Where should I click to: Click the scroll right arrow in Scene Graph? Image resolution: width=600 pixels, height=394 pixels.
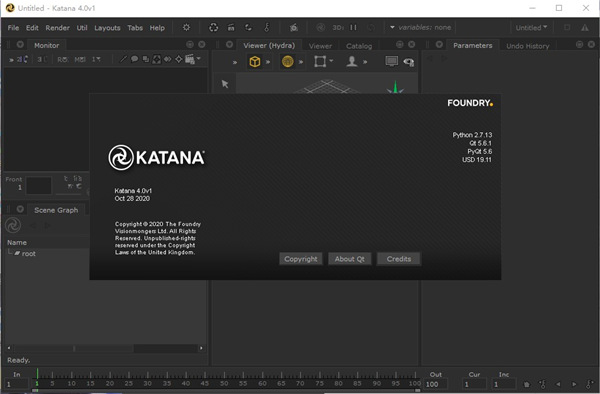[201, 348]
